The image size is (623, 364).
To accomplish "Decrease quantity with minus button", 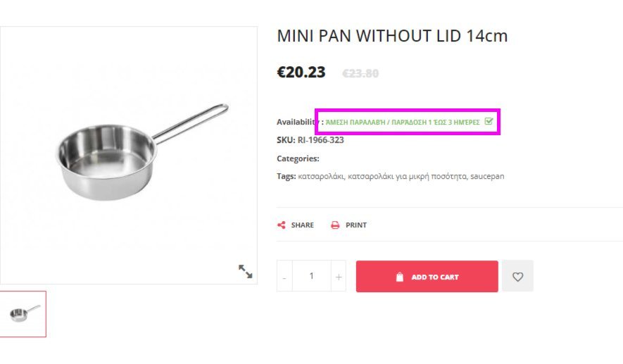I will 284,277.
